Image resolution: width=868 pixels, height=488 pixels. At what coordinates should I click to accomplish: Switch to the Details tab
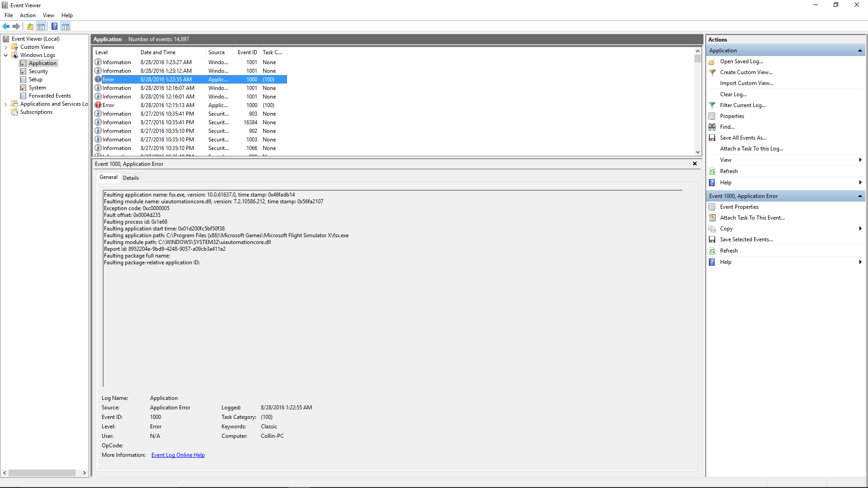pos(131,178)
